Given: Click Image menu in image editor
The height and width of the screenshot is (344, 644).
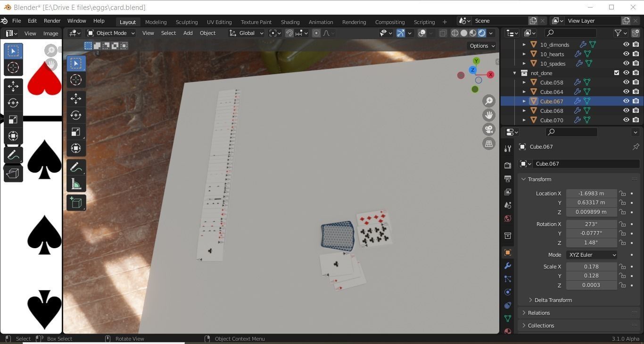Looking at the screenshot, I should point(50,34).
